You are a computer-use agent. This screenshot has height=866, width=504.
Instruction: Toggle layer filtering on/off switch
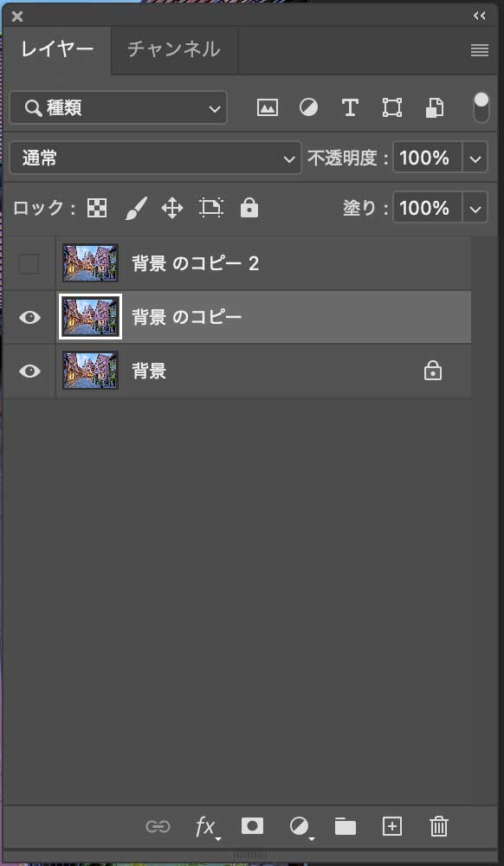[481, 107]
